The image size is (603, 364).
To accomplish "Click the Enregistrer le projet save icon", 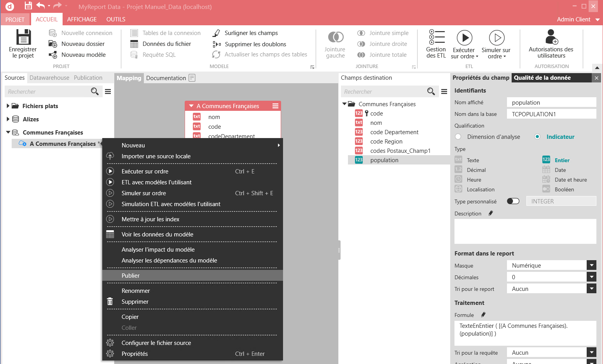I will tap(23, 38).
